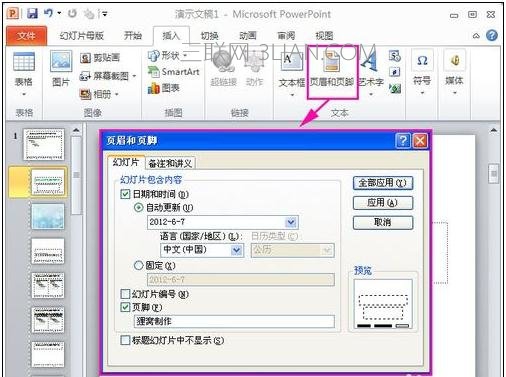Insert SmartArt graphic
The height and width of the screenshot is (377, 506).
coord(173,72)
